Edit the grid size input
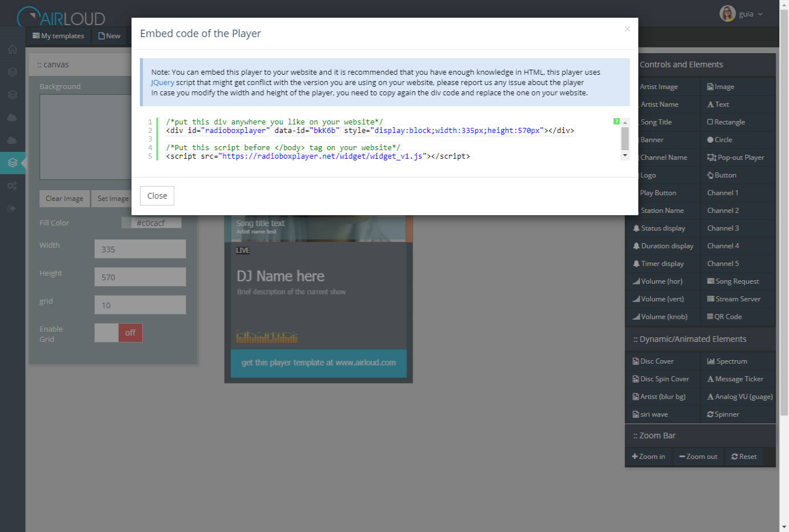This screenshot has width=789, height=532. (140, 305)
